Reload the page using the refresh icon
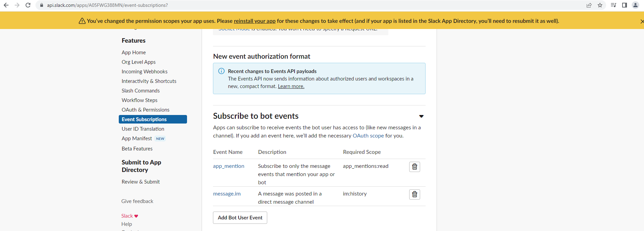Viewport: 644px width, 231px height. click(x=28, y=5)
